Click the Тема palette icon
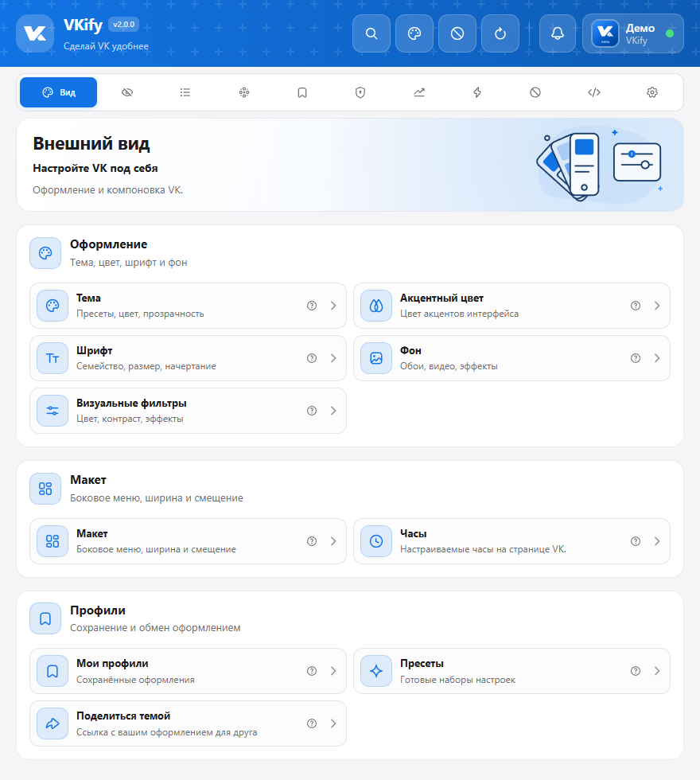Viewport: 700px width, 780px height. tap(52, 306)
